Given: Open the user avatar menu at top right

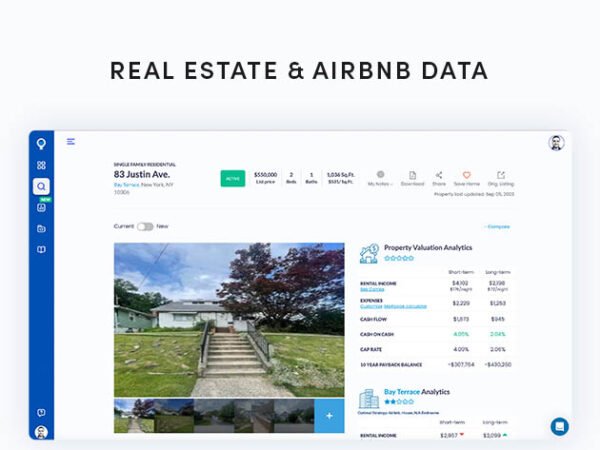Looking at the screenshot, I should (556, 143).
